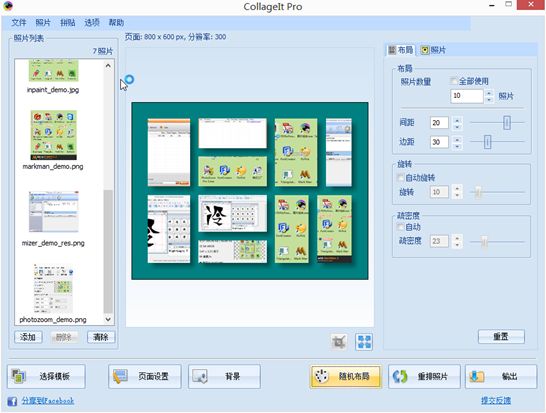
Task: Click the 间距 slider handle
Action: [507, 123]
